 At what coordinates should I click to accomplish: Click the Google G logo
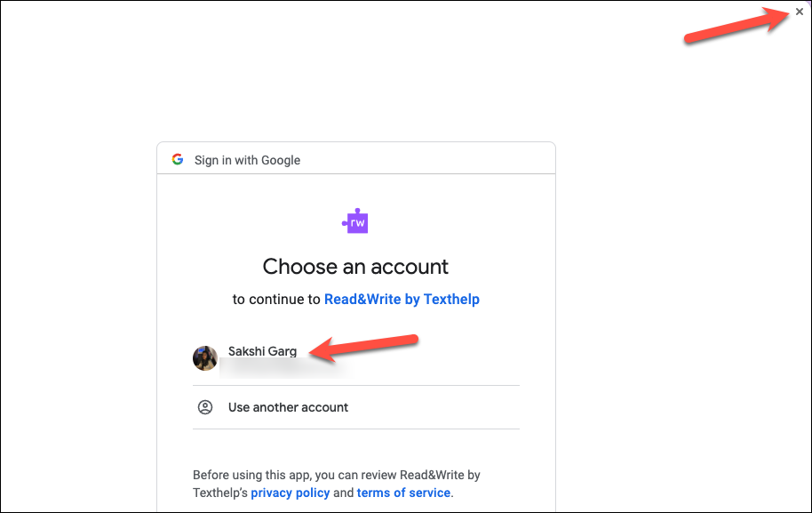[x=178, y=160]
